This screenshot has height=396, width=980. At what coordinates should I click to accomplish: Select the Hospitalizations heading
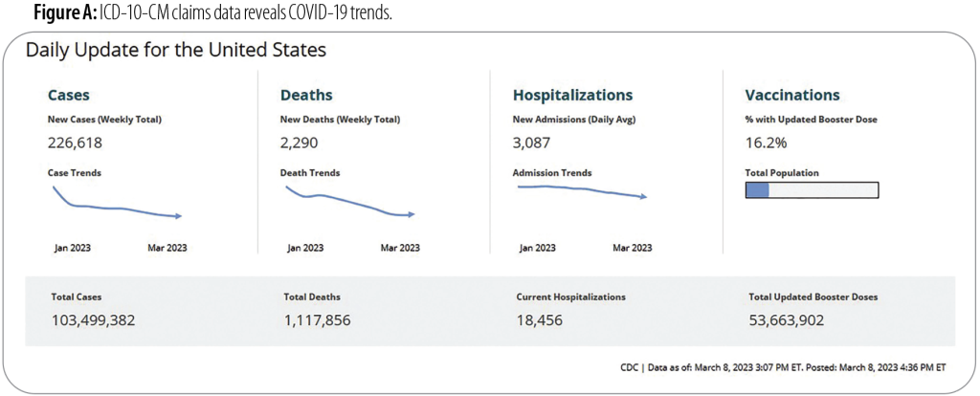point(572,95)
